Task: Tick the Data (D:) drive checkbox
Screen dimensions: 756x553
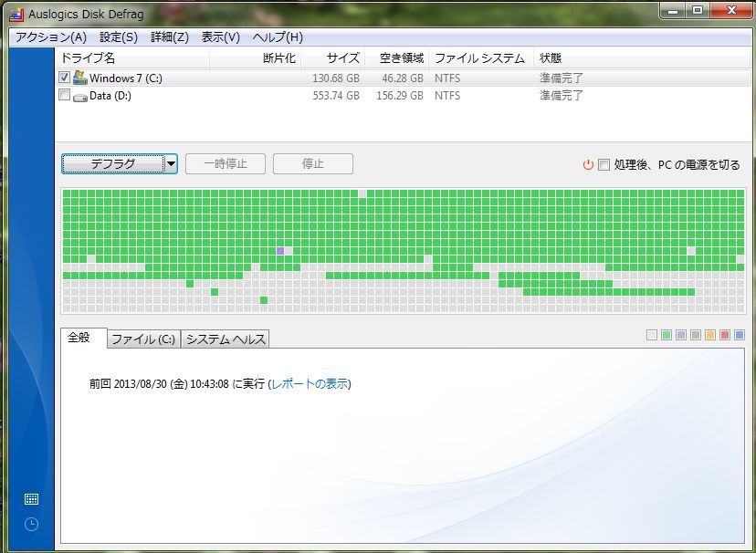Action: tap(64, 95)
